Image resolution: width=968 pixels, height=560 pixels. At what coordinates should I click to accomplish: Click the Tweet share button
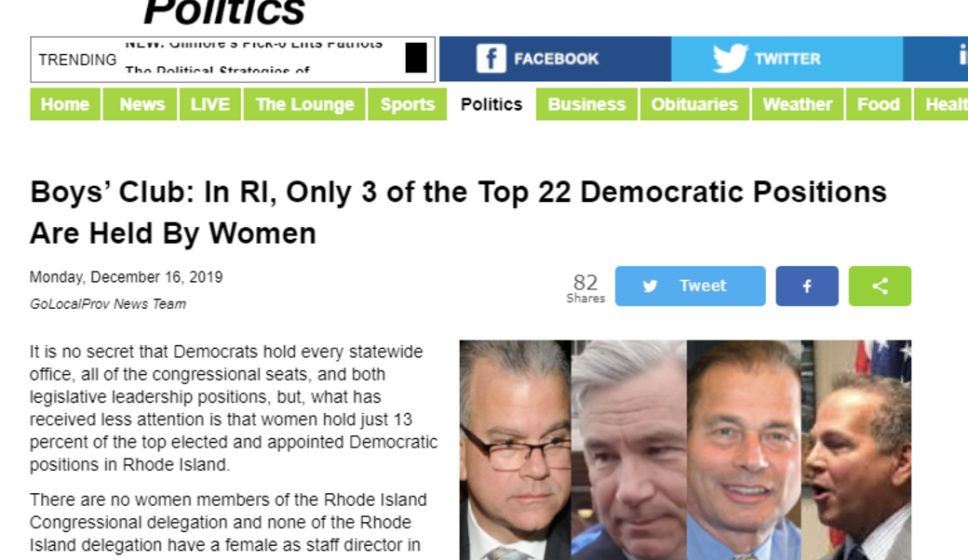coord(691,287)
